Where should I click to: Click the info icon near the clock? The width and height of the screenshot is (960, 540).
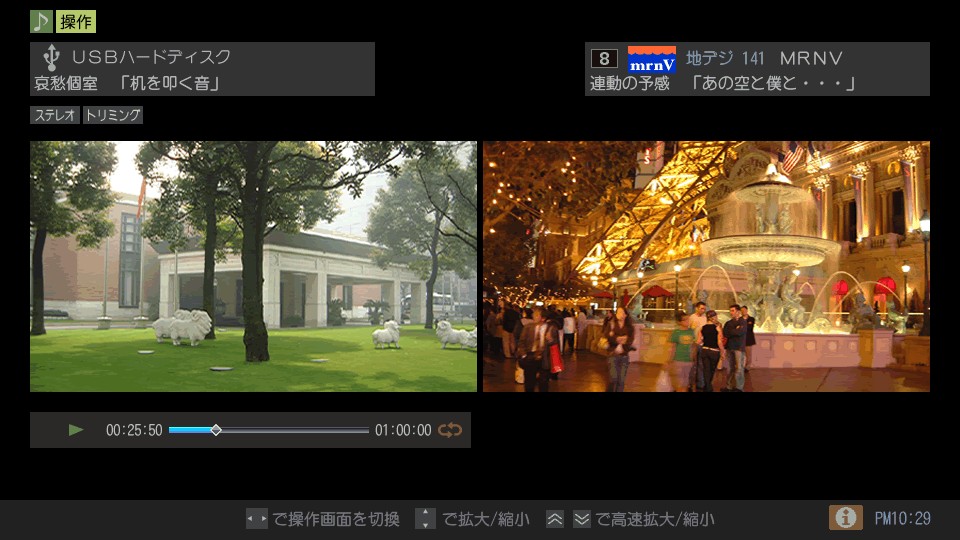[845, 517]
